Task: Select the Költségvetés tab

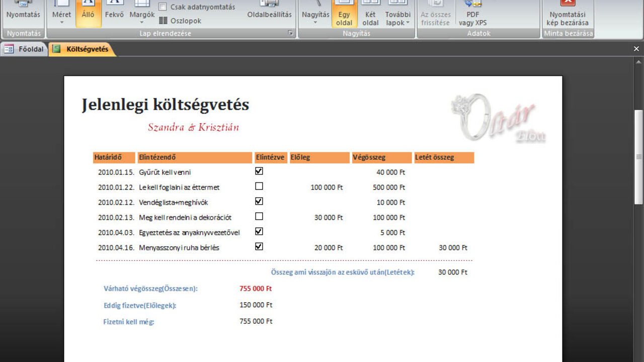Action: click(x=82, y=49)
